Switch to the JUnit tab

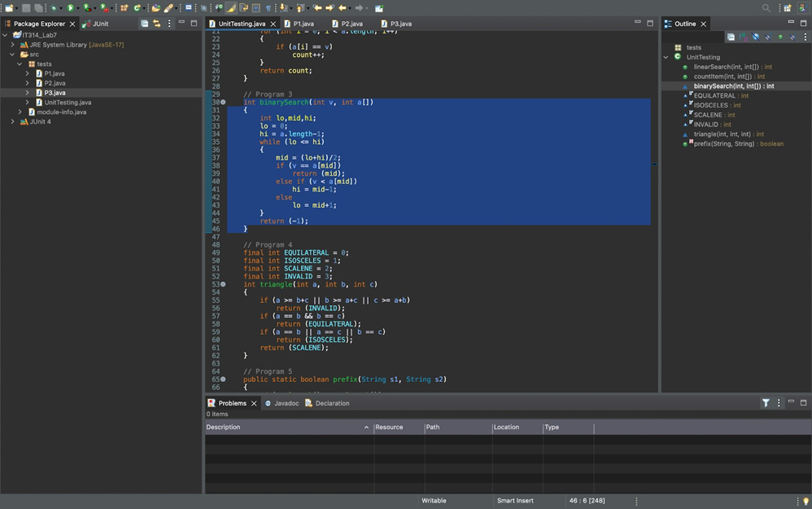pos(96,24)
